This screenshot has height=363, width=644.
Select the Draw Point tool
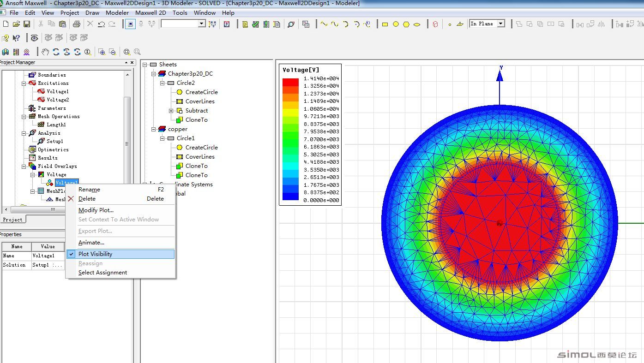[450, 24]
